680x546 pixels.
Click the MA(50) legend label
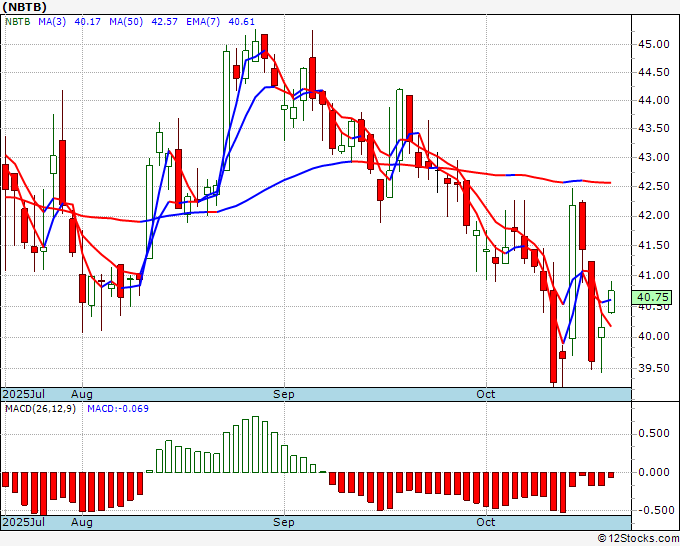tap(126, 22)
